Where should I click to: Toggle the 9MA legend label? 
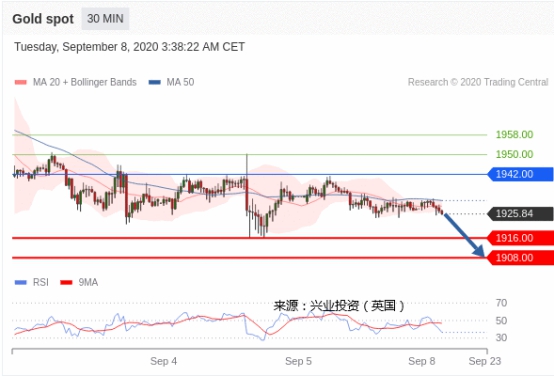(88, 282)
